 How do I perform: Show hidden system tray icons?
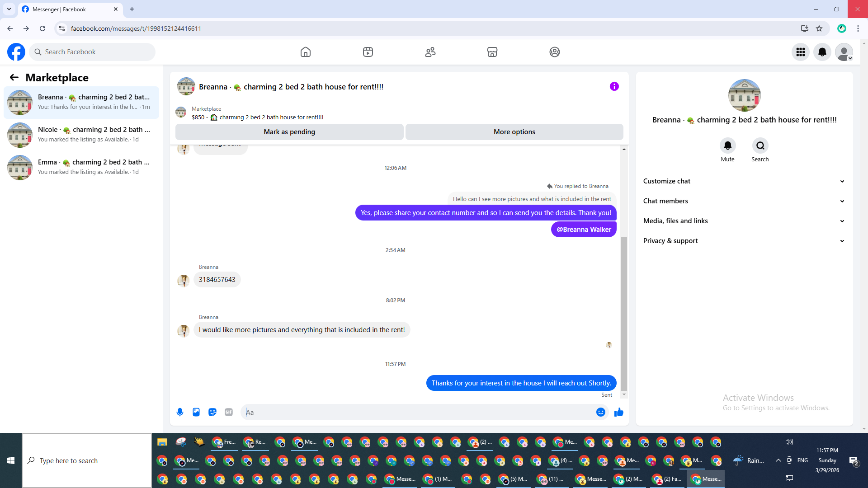(x=778, y=460)
